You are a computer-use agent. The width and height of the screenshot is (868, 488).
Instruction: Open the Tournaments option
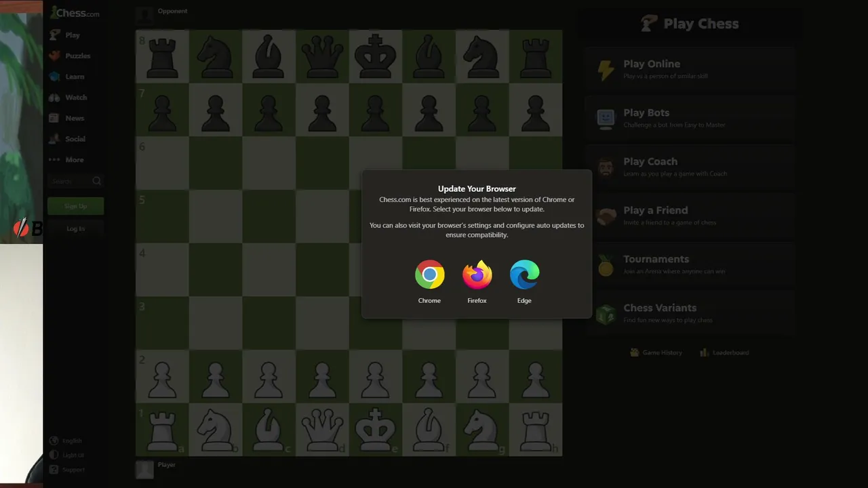pyautogui.click(x=690, y=265)
